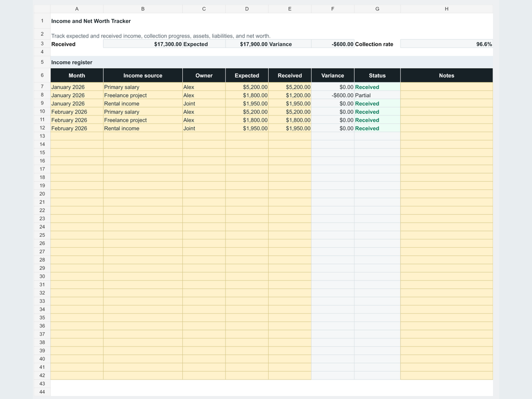Click empty Notes cell in row 8
Image resolution: width=532 pixels, height=399 pixels.
(446, 95)
